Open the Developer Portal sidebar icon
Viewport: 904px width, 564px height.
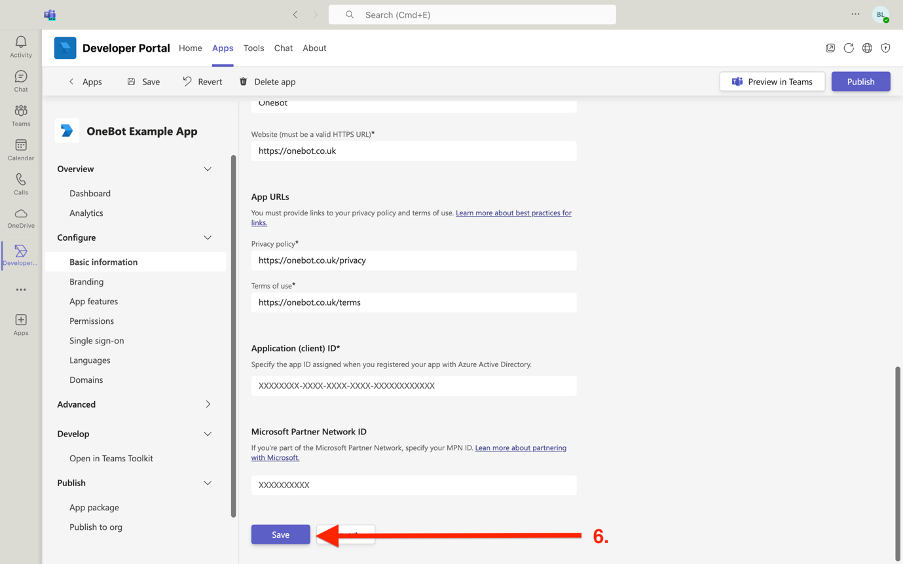pyautogui.click(x=21, y=254)
